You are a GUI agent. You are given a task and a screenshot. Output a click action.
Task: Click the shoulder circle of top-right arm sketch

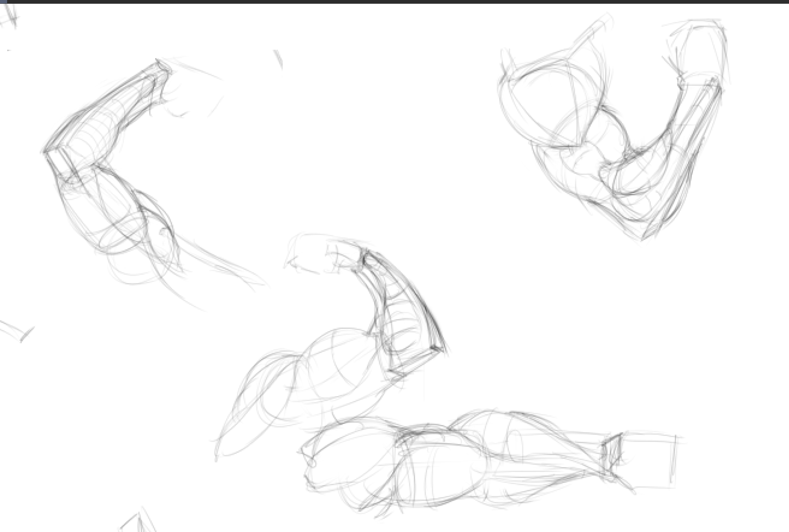click(550, 102)
